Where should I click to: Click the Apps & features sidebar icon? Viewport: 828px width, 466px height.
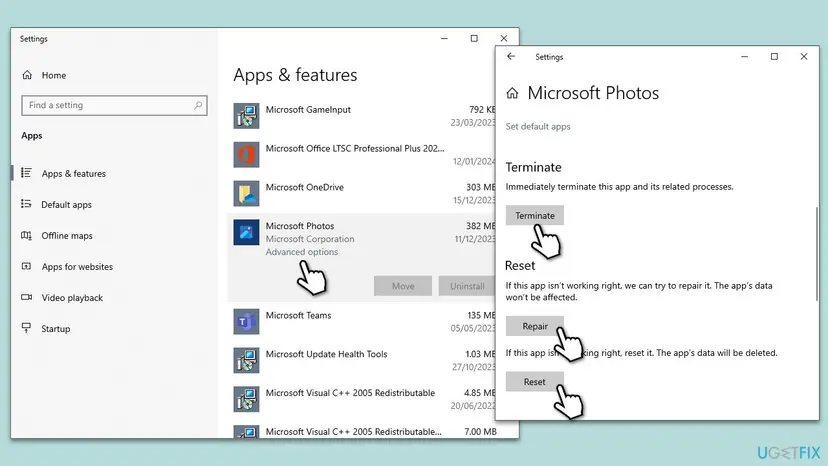pos(26,173)
